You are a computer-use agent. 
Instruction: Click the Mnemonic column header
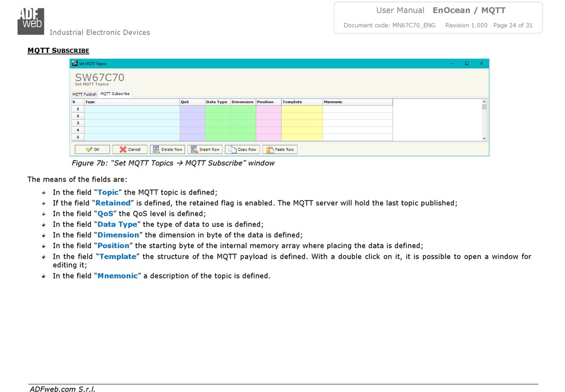click(x=358, y=102)
